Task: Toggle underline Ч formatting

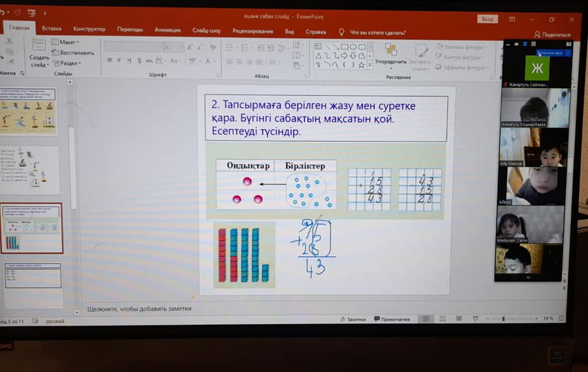Action: point(129,61)
